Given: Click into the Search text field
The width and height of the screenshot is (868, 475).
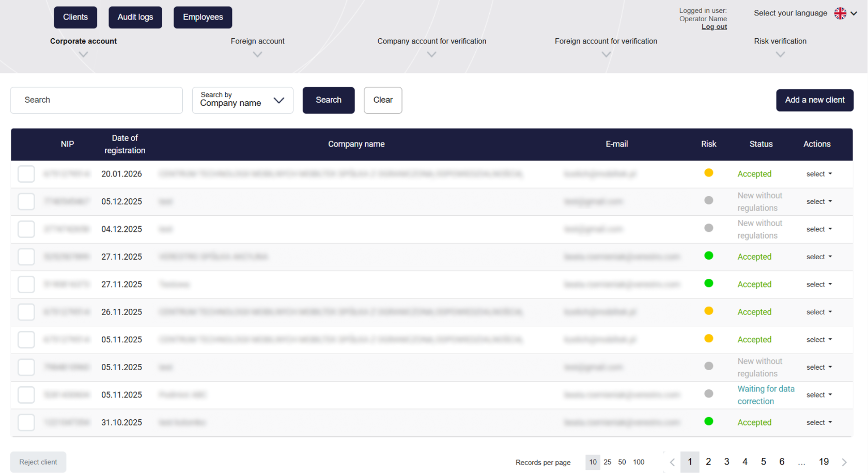Looking at the screenshot, I should [x=97, y=100].
